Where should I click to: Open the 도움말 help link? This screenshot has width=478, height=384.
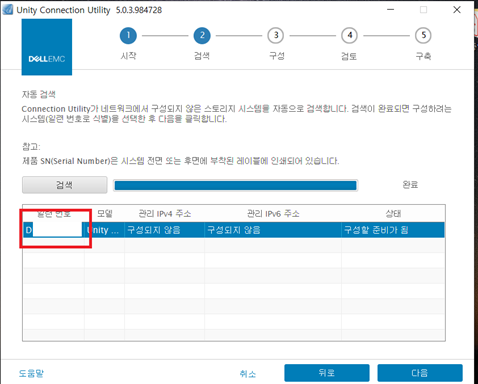point(31,373)
